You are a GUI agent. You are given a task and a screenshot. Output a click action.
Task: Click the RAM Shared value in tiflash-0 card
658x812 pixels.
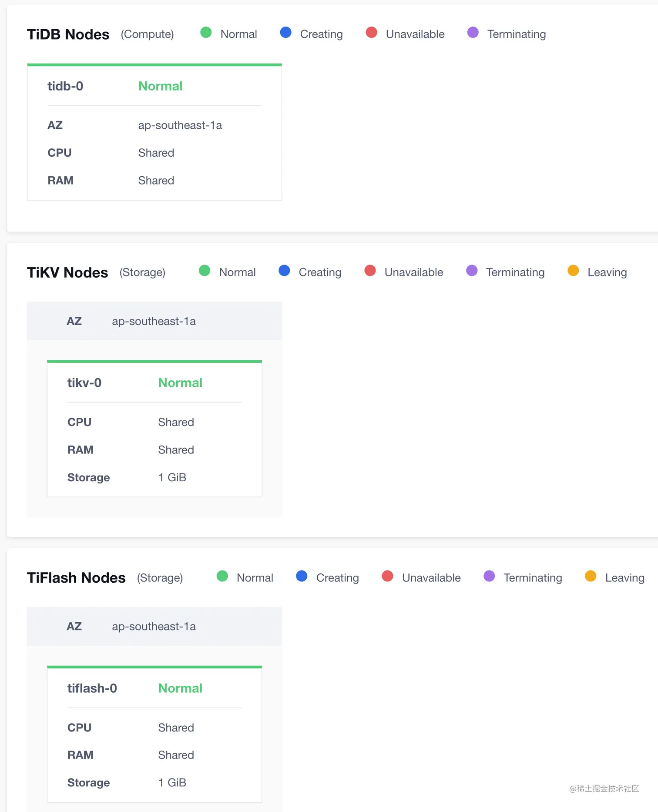[x=176, y=755]
